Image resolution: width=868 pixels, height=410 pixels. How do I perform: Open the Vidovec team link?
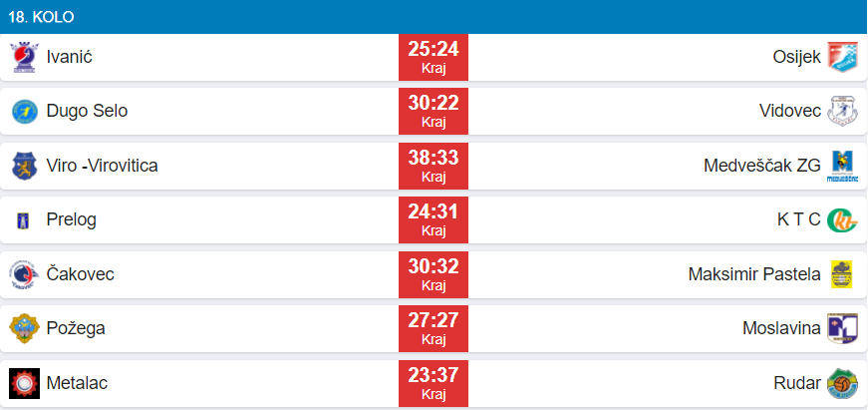point(790,111)
